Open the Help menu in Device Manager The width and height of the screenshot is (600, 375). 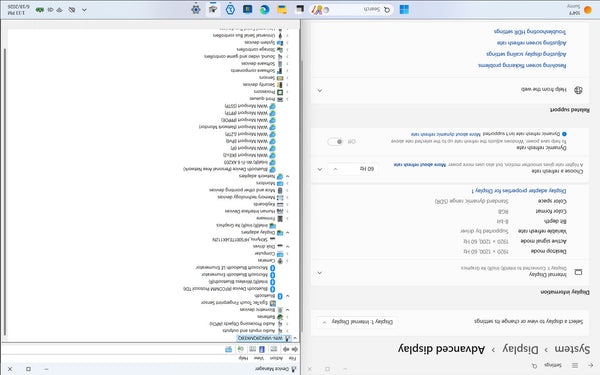244,358
